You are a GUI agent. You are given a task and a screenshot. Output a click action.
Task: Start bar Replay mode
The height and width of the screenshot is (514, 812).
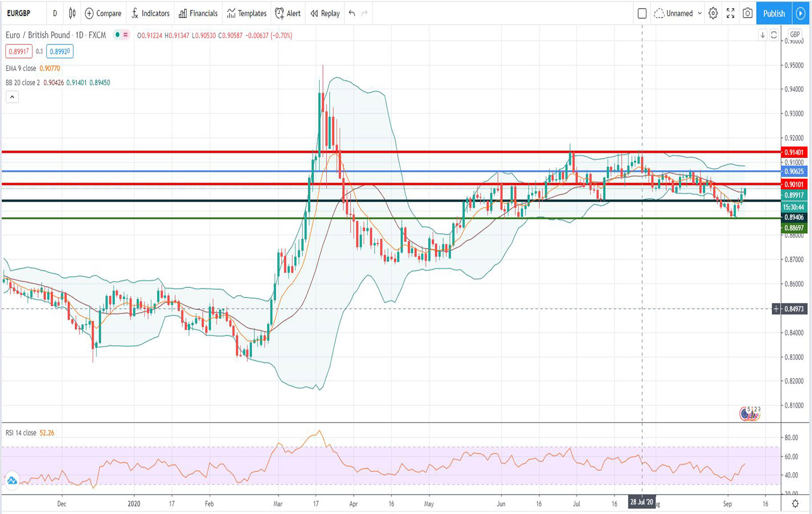coord(324,14)
